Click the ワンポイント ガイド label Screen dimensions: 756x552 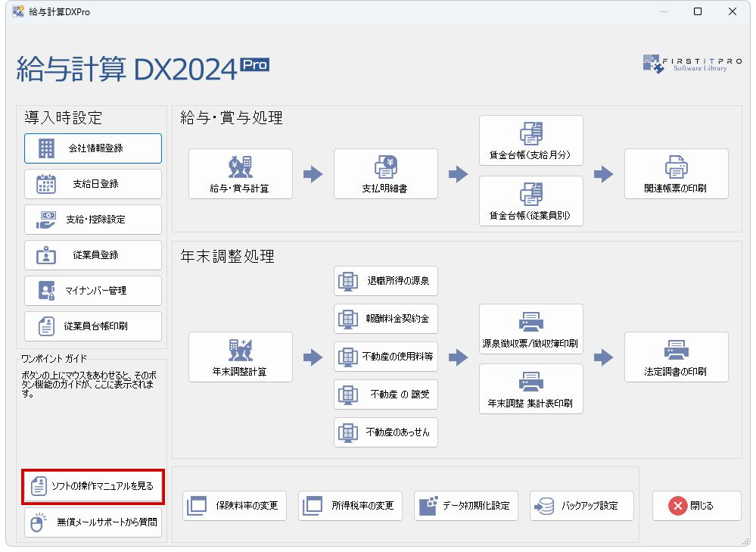click(x=54, y=358)
